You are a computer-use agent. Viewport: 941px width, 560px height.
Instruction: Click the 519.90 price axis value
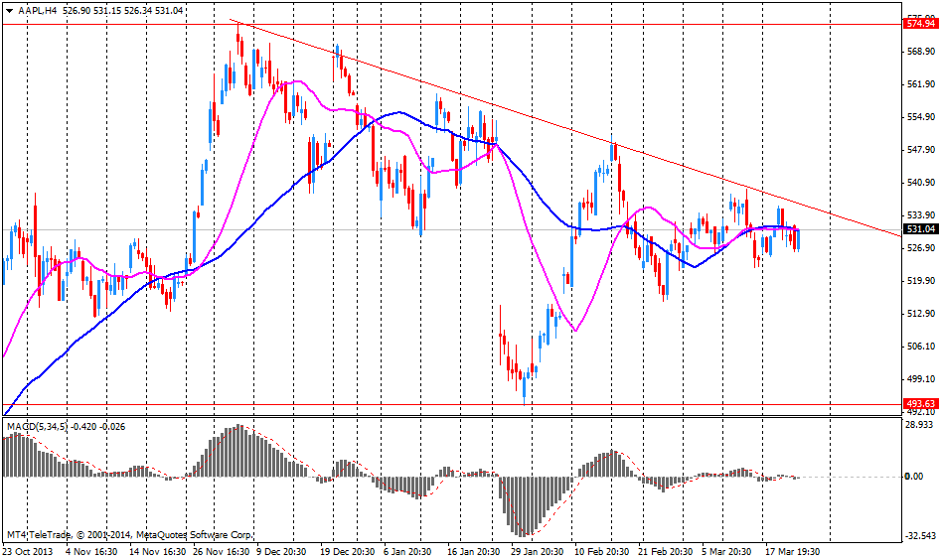tap(921, 281)
